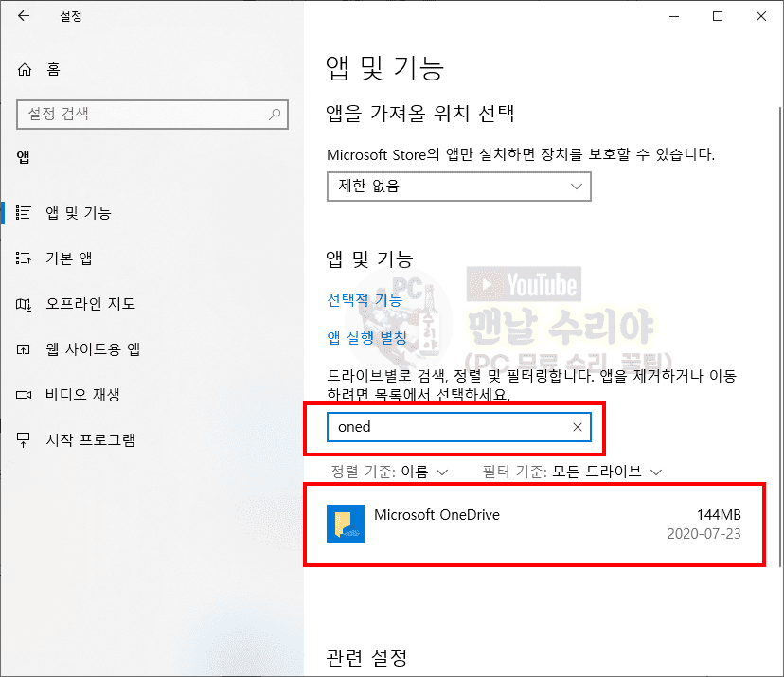This screenshot has height=677, width=784.
Task: Click the 웹 사이트용 앱 icon
Action: 24,349
